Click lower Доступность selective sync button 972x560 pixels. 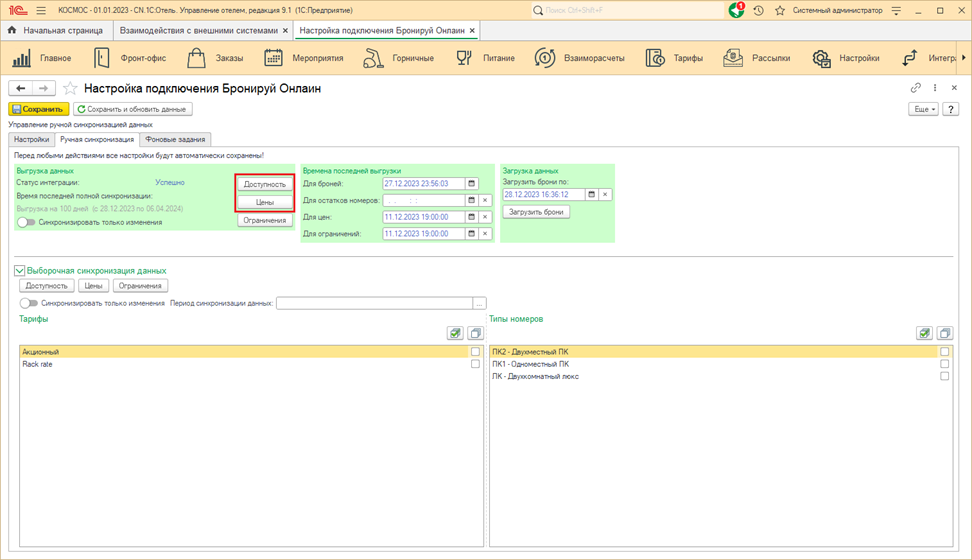coord(46,286)
